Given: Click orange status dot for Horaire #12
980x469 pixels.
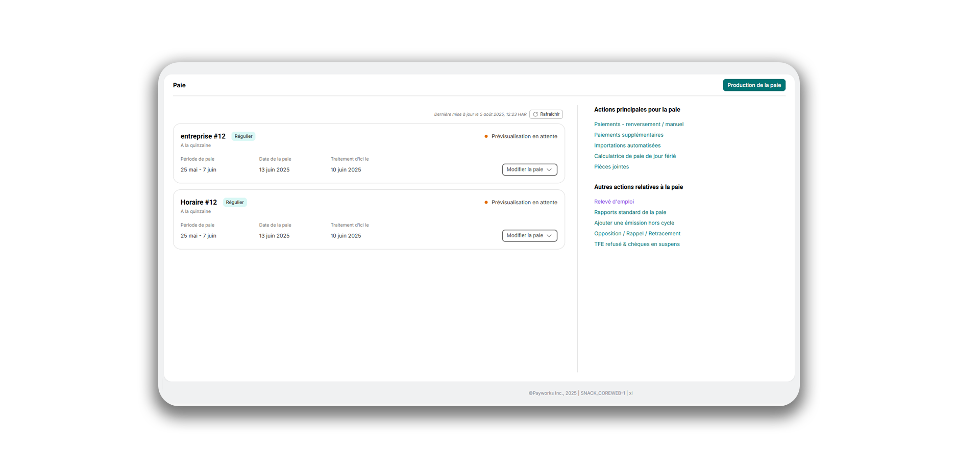Looking at the screenshot, I should 486,203.
